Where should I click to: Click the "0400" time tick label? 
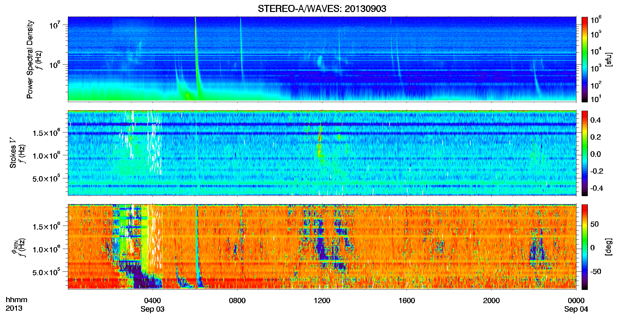153,300
